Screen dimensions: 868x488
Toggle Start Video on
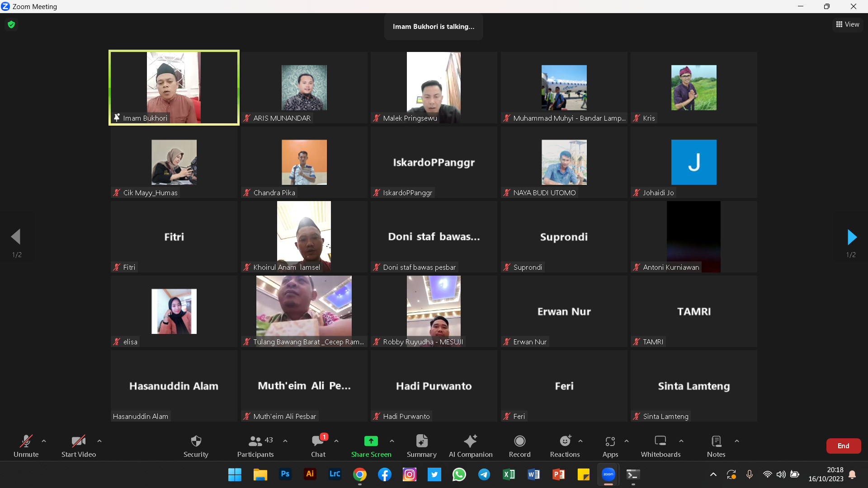coord(78,441)
